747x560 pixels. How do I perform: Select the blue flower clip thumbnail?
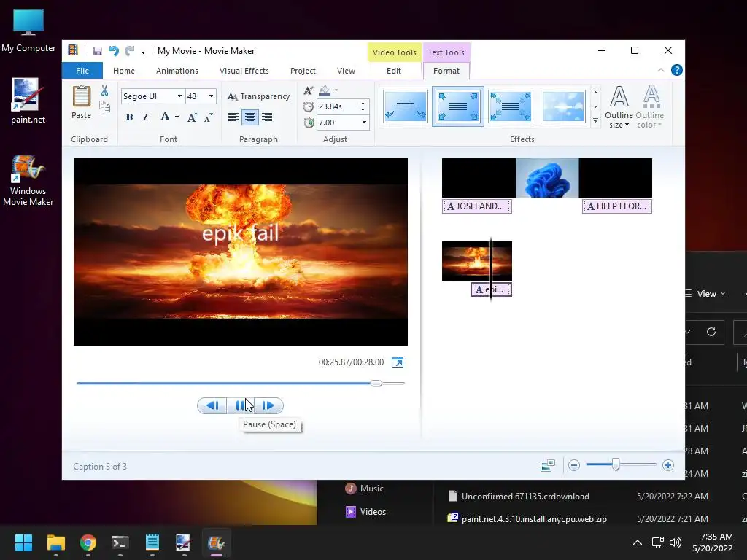547,178
